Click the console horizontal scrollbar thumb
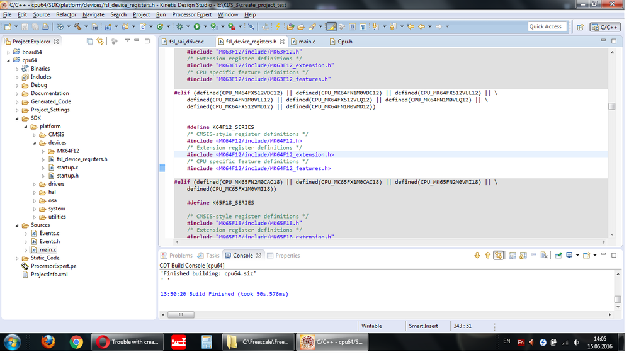Image resolution: width=629 pixels, height=364 pixels. click(x=181, y=315)
